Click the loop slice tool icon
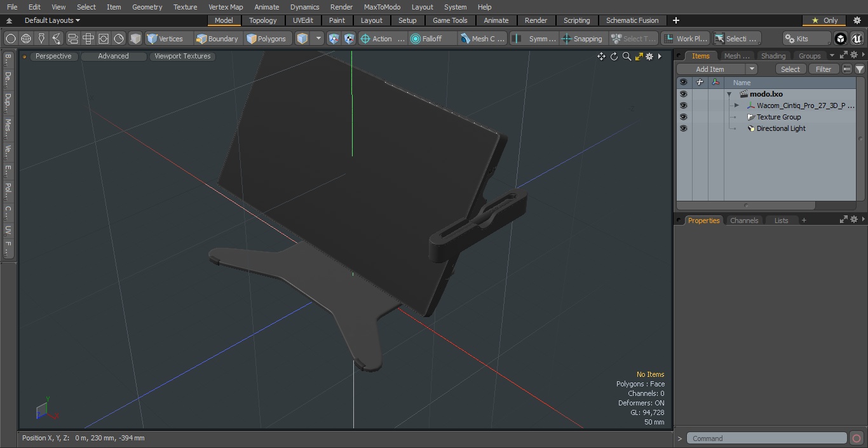Viewport: 868px width, 448px height. [x=72, y=39]
